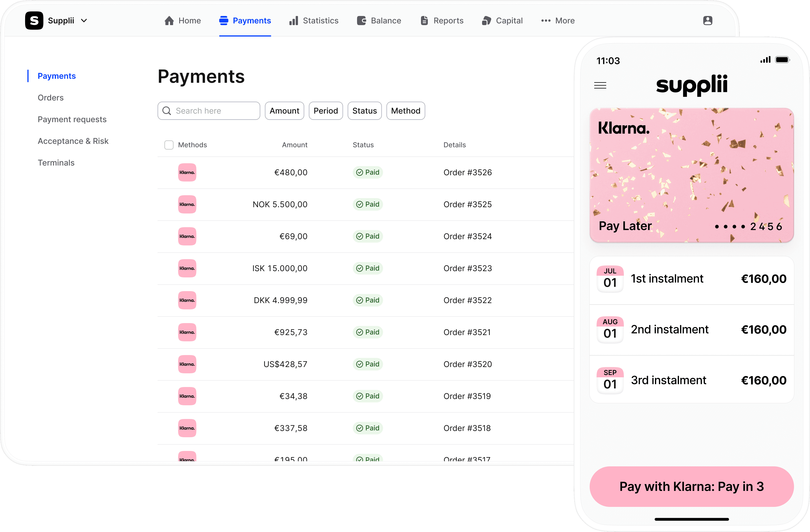Tap Pay with Klarna: Pay in 3 button

tap(692, 486)
